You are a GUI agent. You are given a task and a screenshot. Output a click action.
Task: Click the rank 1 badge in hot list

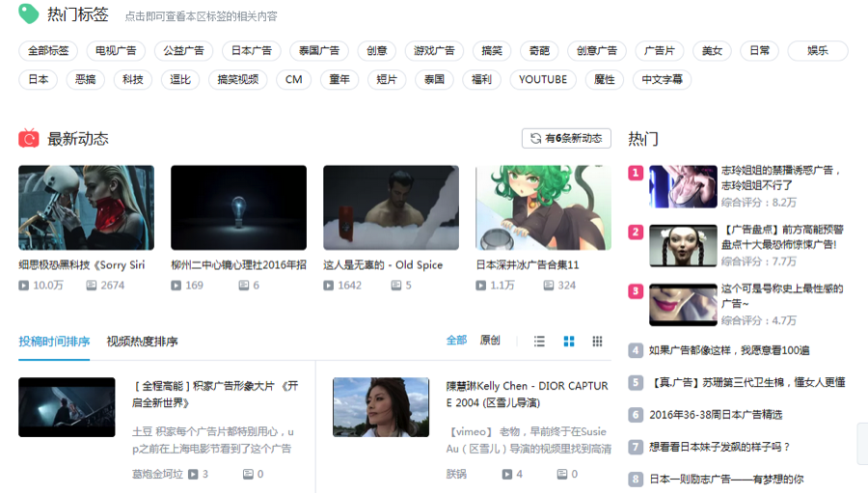pos(636,173)
